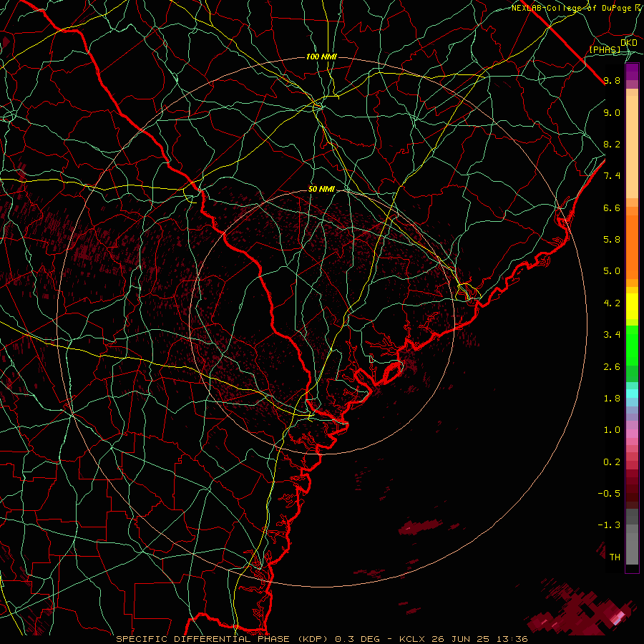Click the 5.0 value on the scale
The height and width of the screenshot is (644, 644).
[612, 271]
